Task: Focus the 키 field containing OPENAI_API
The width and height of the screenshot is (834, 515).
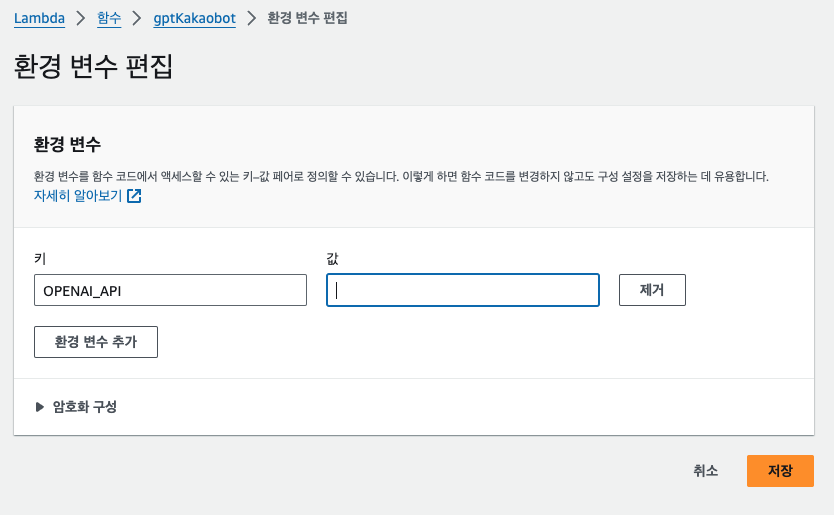Action: (x=170, y=290)
